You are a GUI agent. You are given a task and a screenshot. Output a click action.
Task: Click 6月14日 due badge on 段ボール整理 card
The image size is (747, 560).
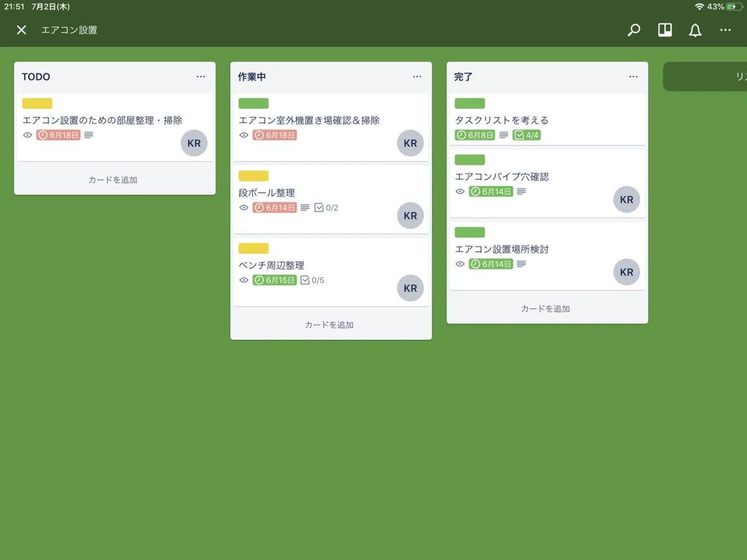[x=275, y=208]
